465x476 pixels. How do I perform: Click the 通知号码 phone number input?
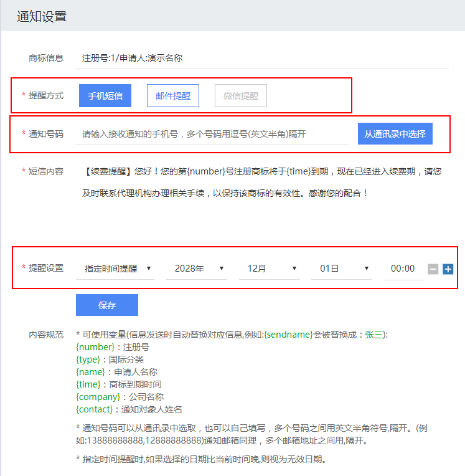212,134
